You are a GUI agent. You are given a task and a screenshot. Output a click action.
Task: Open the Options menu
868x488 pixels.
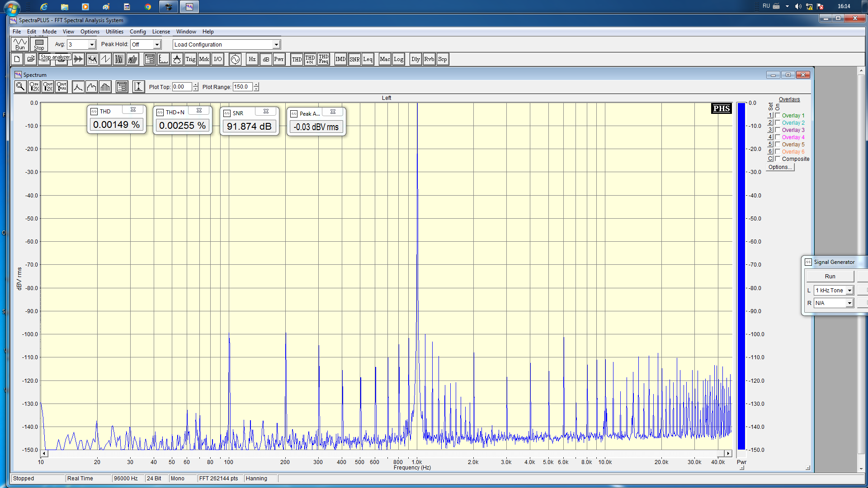click(x=90, y=32)
